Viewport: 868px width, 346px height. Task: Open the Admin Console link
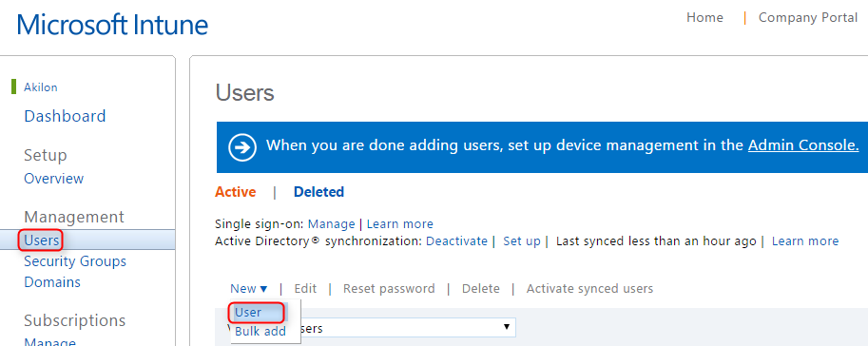[x=803, y=145]
